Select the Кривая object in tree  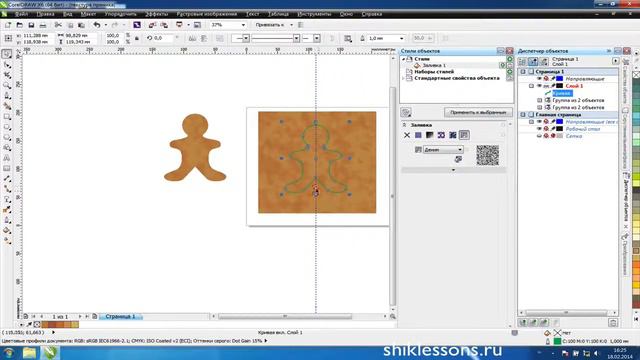click(x=562, y=93)
